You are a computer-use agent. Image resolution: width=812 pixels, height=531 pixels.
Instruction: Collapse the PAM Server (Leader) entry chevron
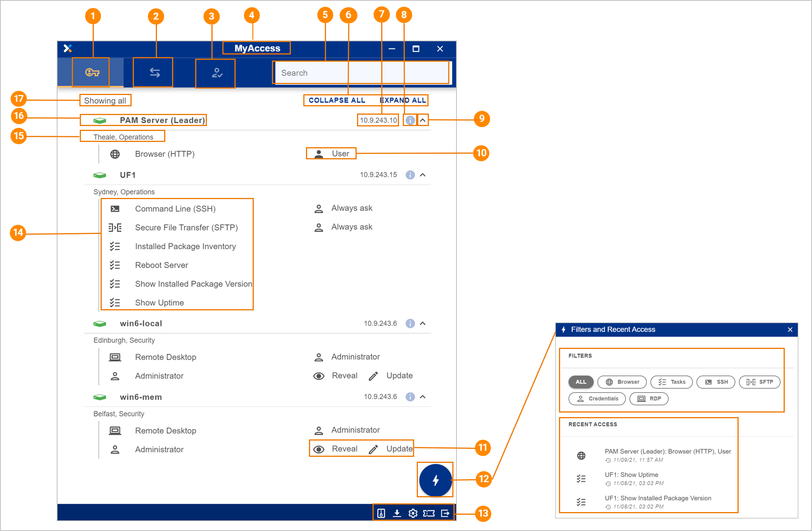[423, 120]
